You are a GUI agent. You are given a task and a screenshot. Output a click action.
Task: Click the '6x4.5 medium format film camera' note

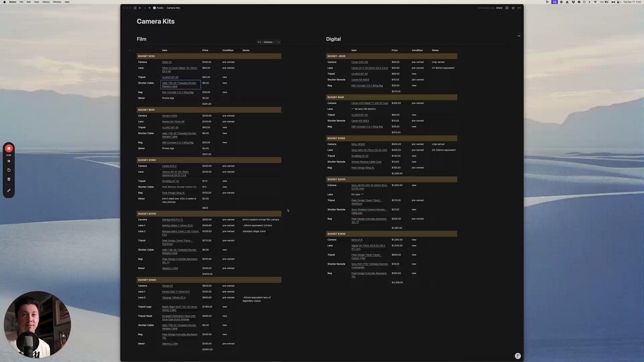click(x=261, y=220)
